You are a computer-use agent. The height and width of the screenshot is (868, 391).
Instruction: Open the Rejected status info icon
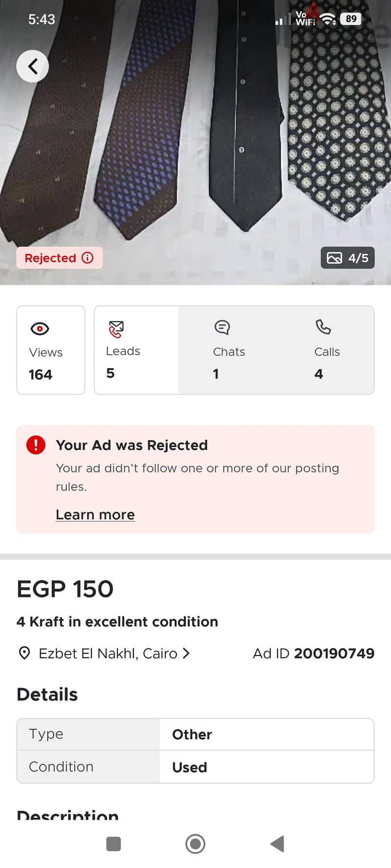pos(87,258)
